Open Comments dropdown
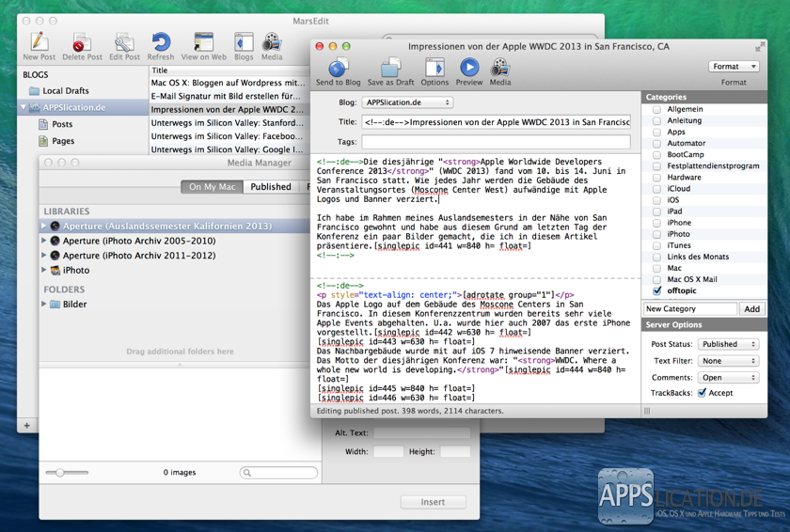Screen dimensions: 790x532 [x=729, y=378]
